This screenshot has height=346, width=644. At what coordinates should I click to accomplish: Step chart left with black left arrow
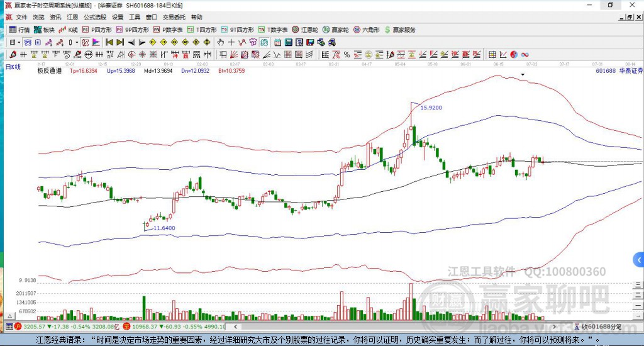coord(131,42)
